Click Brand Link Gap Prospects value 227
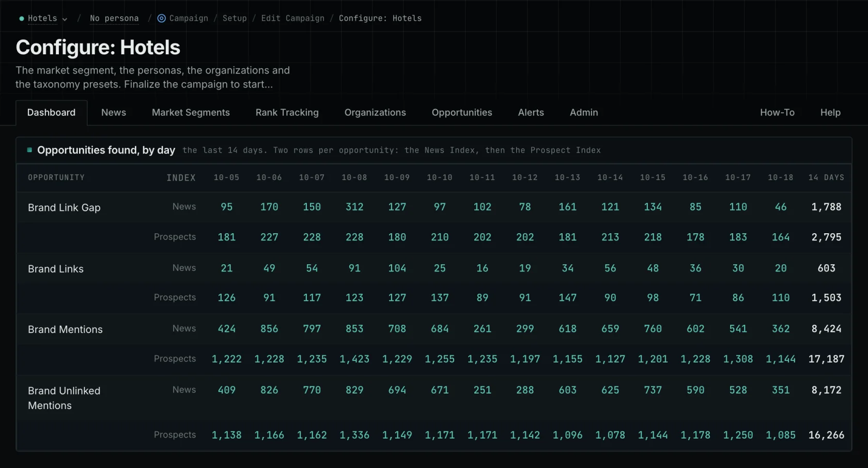The height and width of the screenshot is (468, 868). pyautogui.click(x=269, y=237)
